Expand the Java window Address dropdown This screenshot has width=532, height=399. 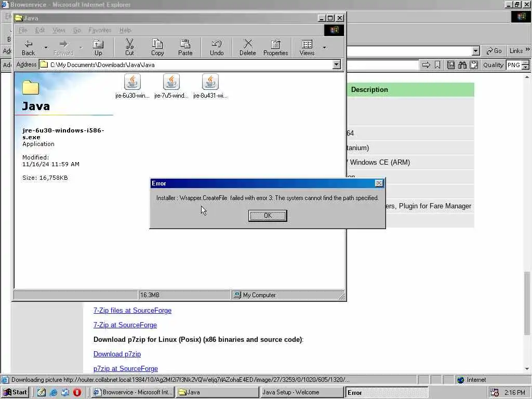point(336,64)
